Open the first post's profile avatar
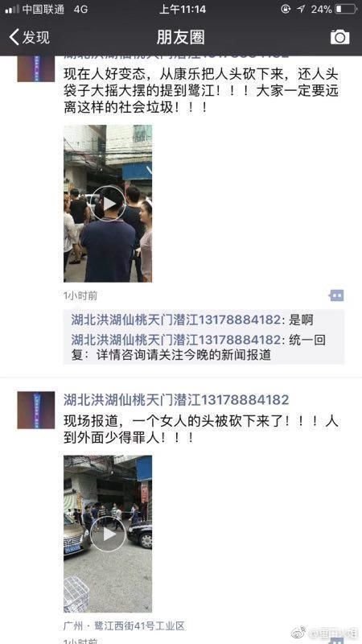362x644 pixels. click(x=36, y=68)
